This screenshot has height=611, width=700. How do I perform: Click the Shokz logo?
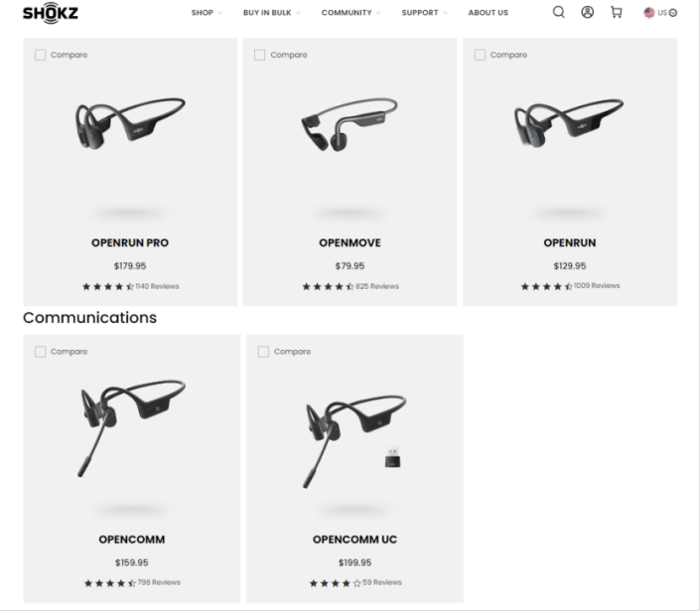pyautogui.click(x=51, y=13)
